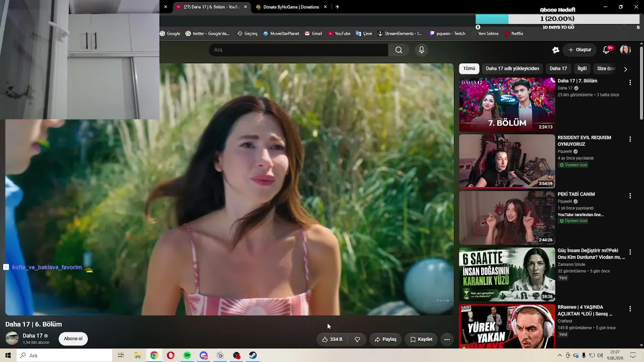Click the sparkle icon beside Oluştur
Image resolution: width=644 pixels, height=362 pixels.
coord(555,50)
